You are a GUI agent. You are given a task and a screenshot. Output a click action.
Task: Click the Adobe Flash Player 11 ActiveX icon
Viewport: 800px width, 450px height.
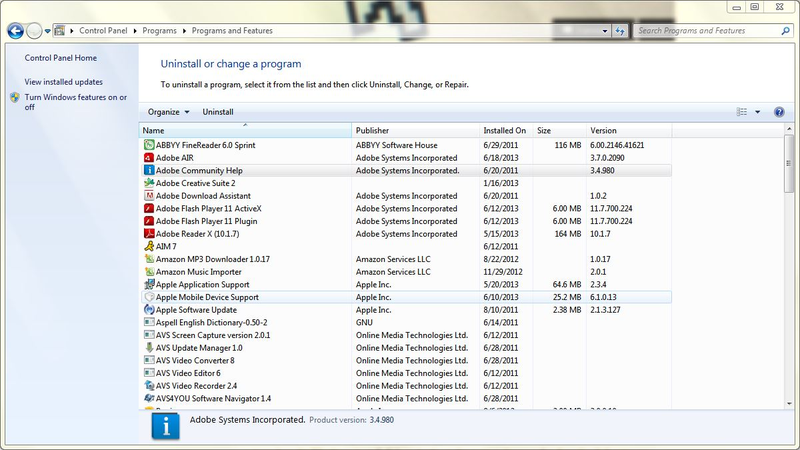point(149,208)
